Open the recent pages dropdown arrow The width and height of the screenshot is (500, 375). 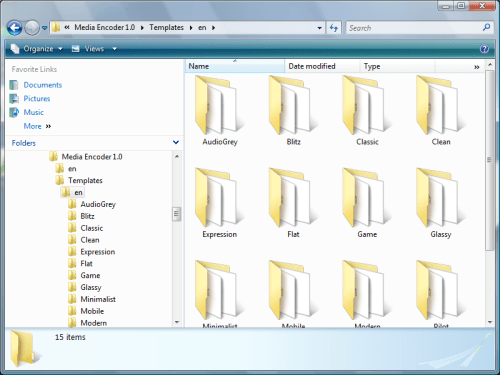click(44, 28)
